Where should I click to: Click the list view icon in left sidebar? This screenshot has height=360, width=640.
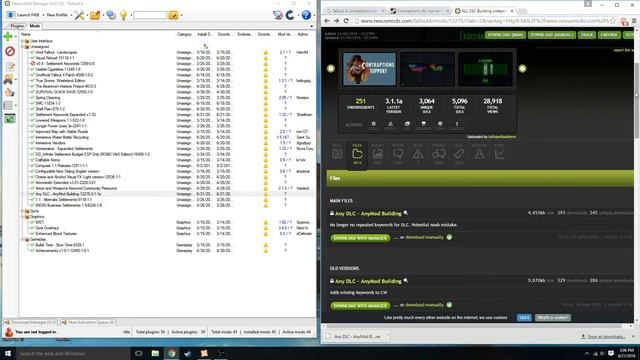point(8,105)
